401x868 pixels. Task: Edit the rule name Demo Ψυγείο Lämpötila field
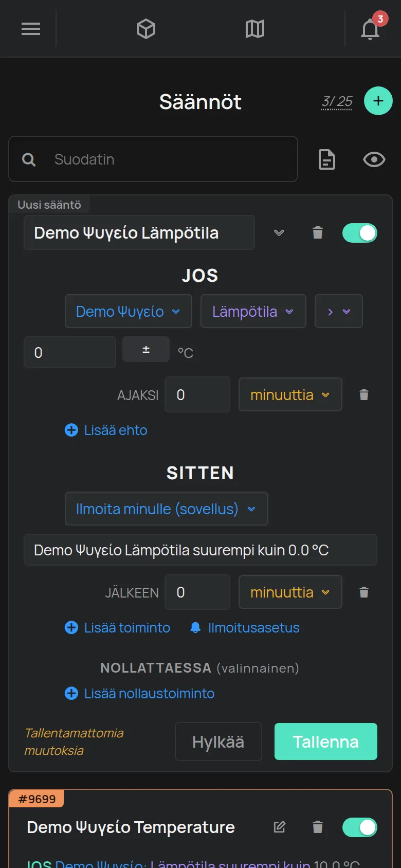click(139, 232)
